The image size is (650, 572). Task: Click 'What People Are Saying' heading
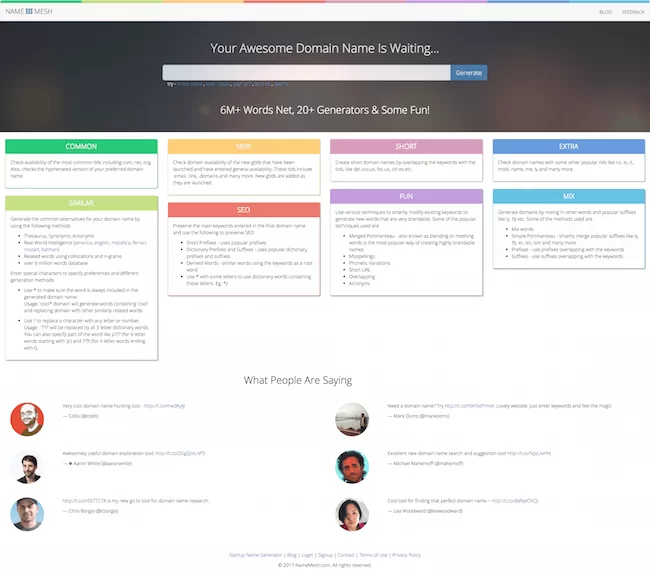(x=298, y=380)
